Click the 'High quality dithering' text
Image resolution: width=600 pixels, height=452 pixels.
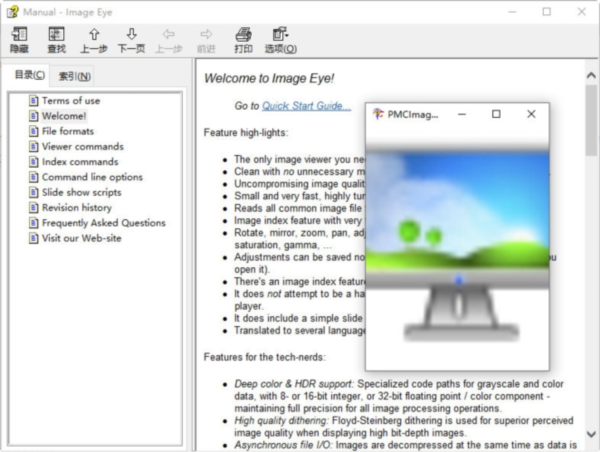(282, 421)
